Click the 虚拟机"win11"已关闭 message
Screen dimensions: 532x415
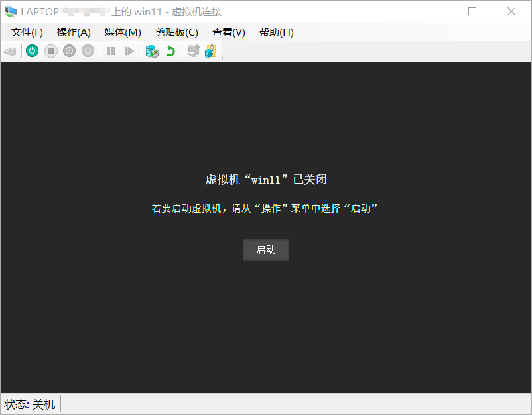[x=266, y=180]
